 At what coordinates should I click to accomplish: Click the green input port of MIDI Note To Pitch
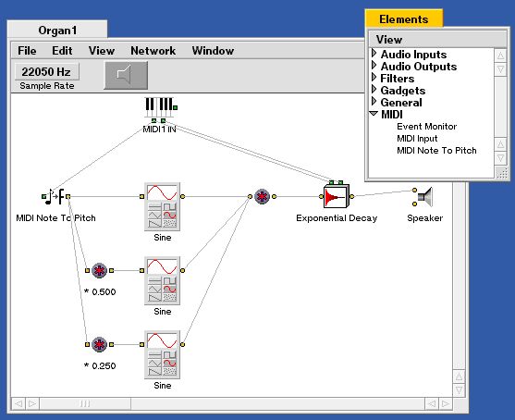point(44,196)
